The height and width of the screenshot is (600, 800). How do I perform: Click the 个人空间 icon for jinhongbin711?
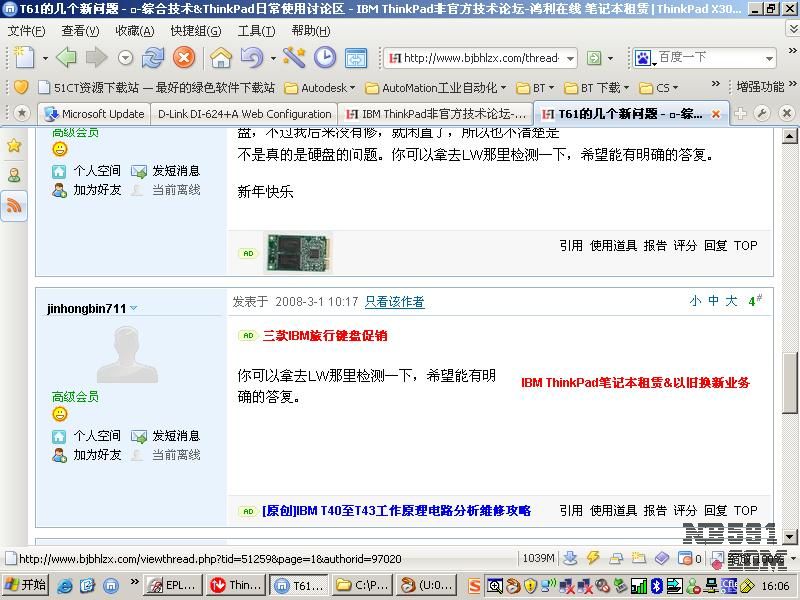coord(60,436)
